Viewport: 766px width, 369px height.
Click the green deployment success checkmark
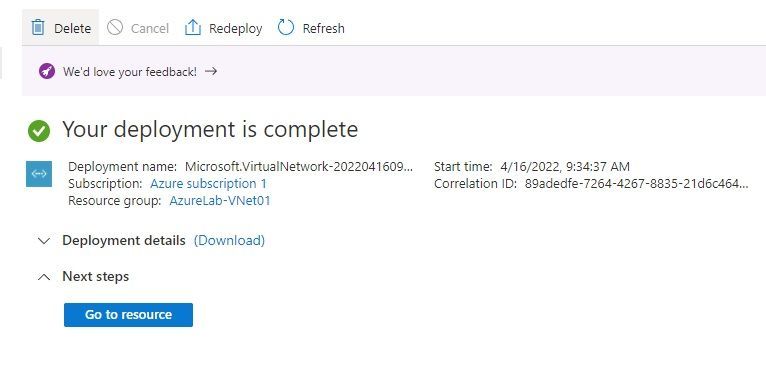pos(39,130)
